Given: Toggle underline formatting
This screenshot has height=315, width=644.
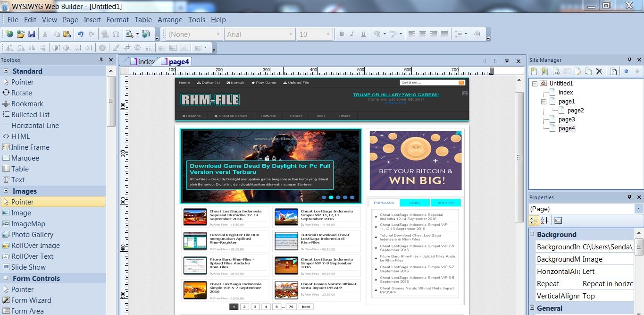Looking at the screenshot, I should [x=363, y=34].
